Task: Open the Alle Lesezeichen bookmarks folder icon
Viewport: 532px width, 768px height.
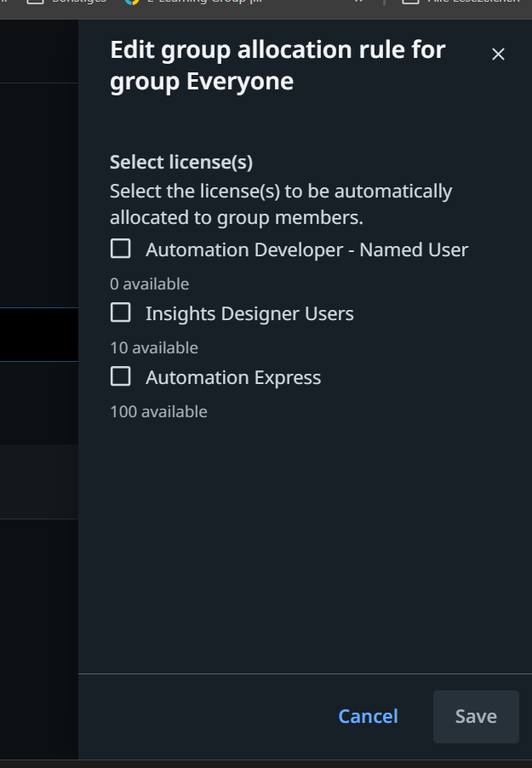Action: pyautogui.click(x=410, y=3)
